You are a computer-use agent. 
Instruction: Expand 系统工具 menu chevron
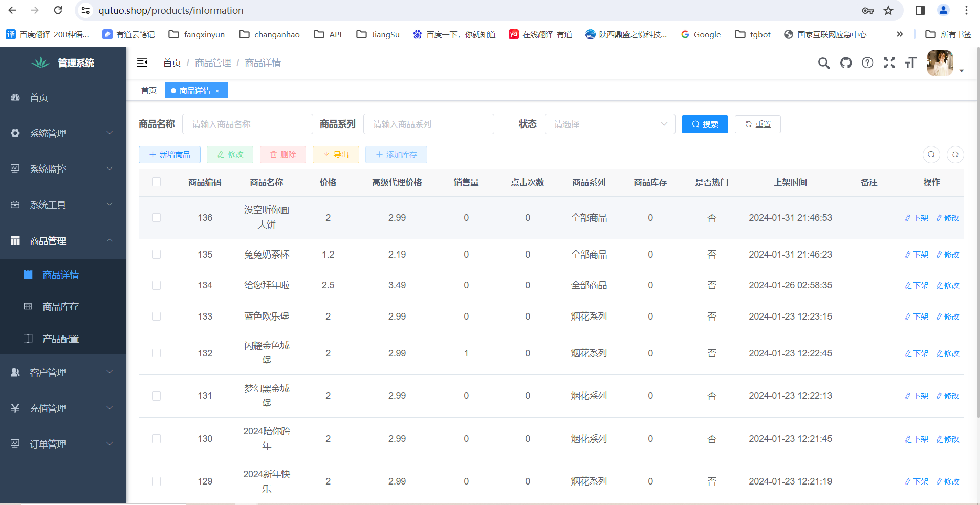[x=110, y=204]
